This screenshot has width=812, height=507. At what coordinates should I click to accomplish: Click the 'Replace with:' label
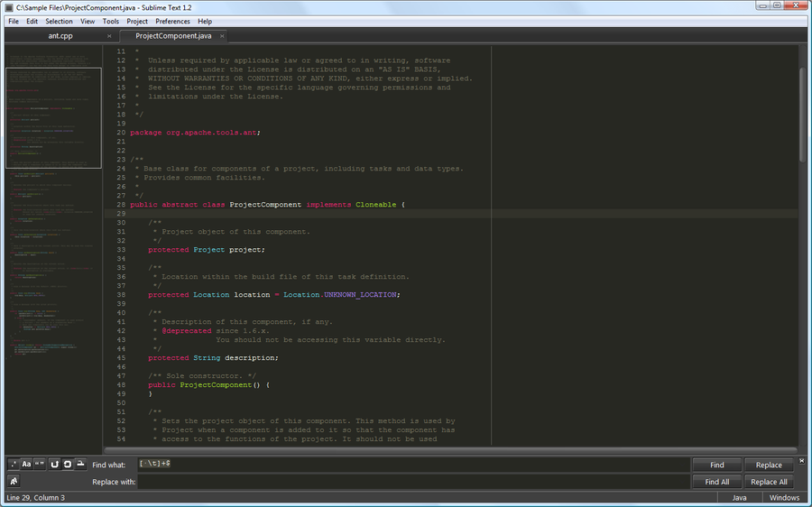pos(114,482)
